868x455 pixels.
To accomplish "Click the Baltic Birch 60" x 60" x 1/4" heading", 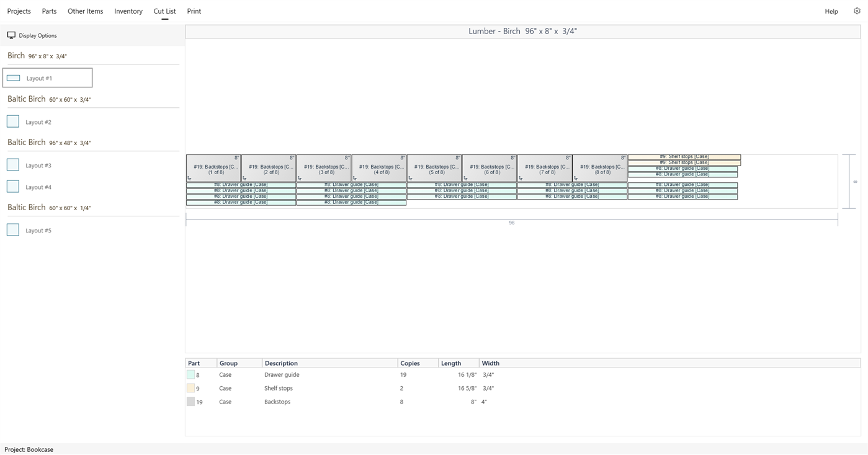I will 49,208.
